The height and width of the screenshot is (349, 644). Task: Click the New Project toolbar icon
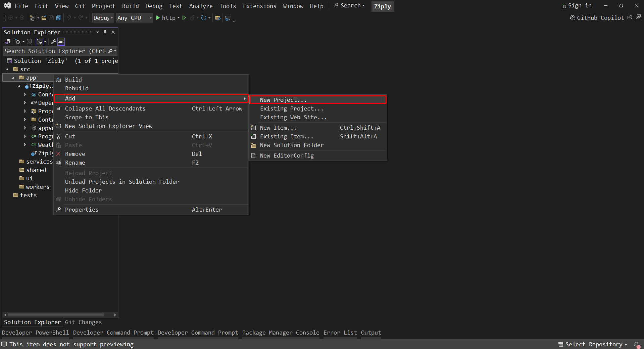point(33,18)
